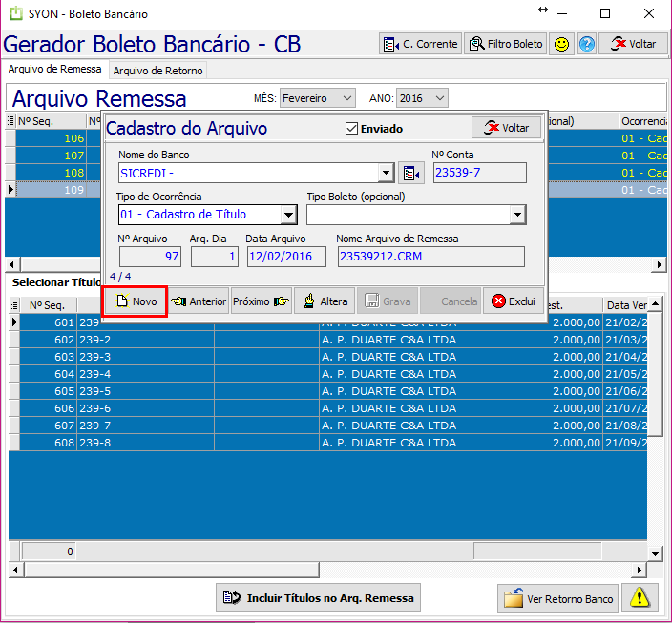The image size is (672, 623).
Task: Click Exclui to delete record
Action: click(514, 301)
